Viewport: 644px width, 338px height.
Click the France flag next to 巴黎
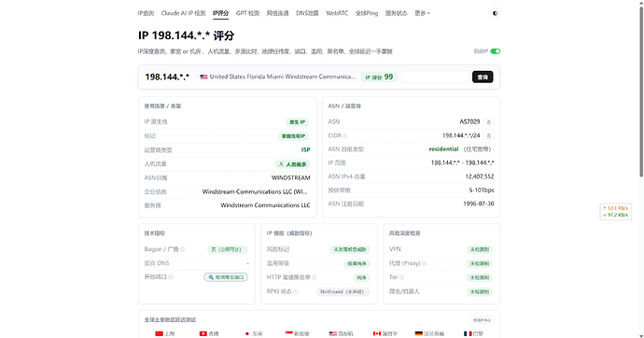click(468, 333)
